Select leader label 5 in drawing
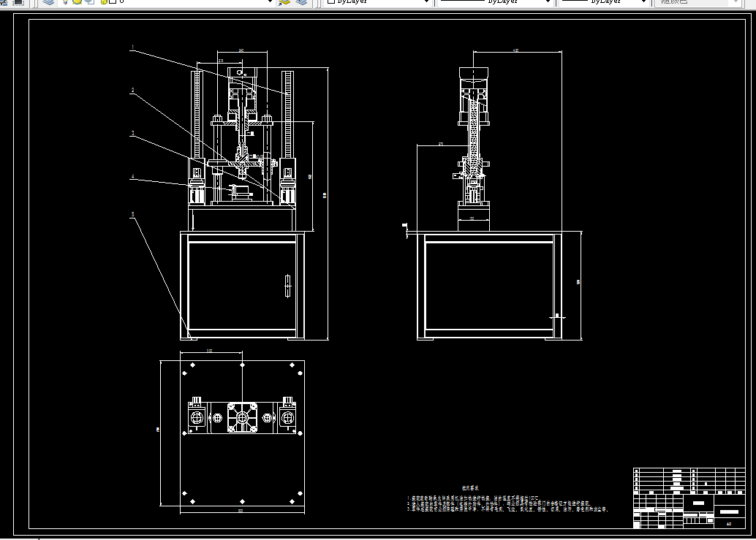This screenshot has height=540, width=756. (x=132, y=214)
